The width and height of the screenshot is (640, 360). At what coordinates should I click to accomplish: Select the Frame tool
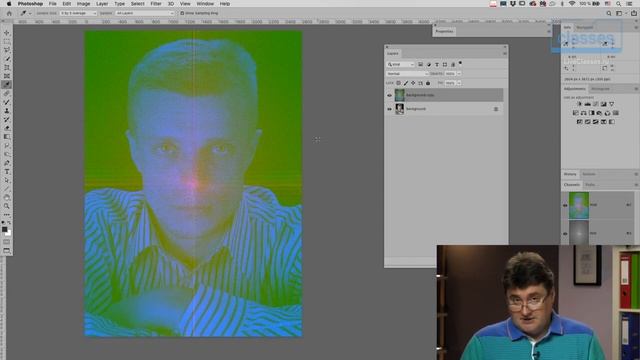(x=7, y=76)
